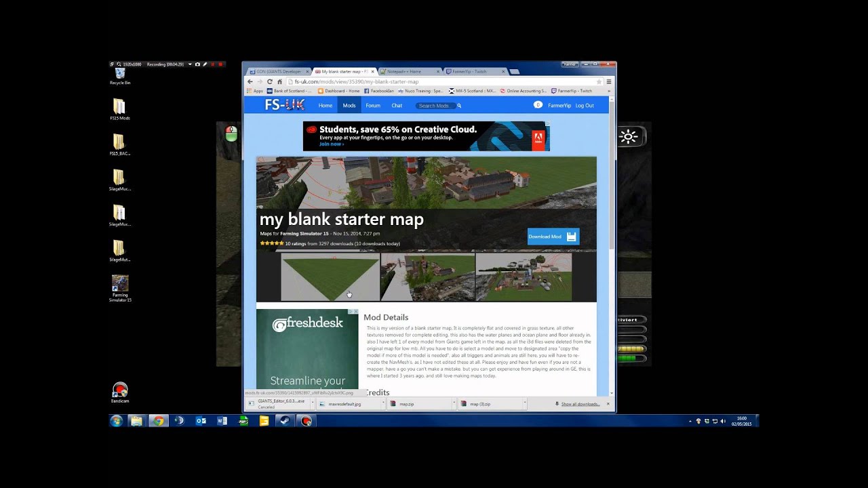The width and height of the screenshot is (868, 488).
Task: Click the Chrome back arrow
Action: pyautogui.click(x=250, y=81)
